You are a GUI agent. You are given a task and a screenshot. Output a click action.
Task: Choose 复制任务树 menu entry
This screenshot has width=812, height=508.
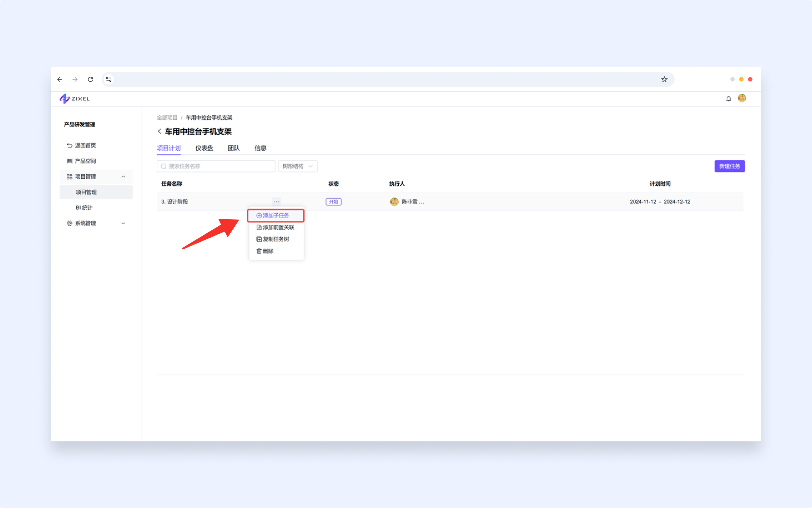click(x=276, y=239)
